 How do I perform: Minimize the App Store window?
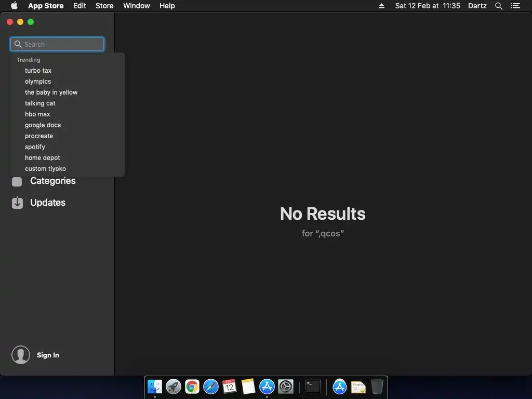click(20, 22)
